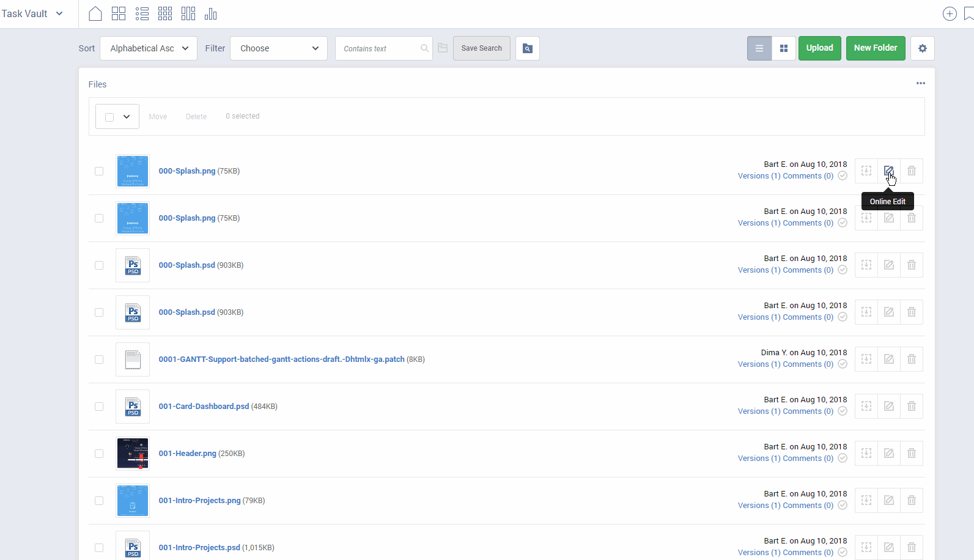This screenshot has width=974, height=560.
Task: Check the box for 001-Header.png
Action: coord(99,454)
